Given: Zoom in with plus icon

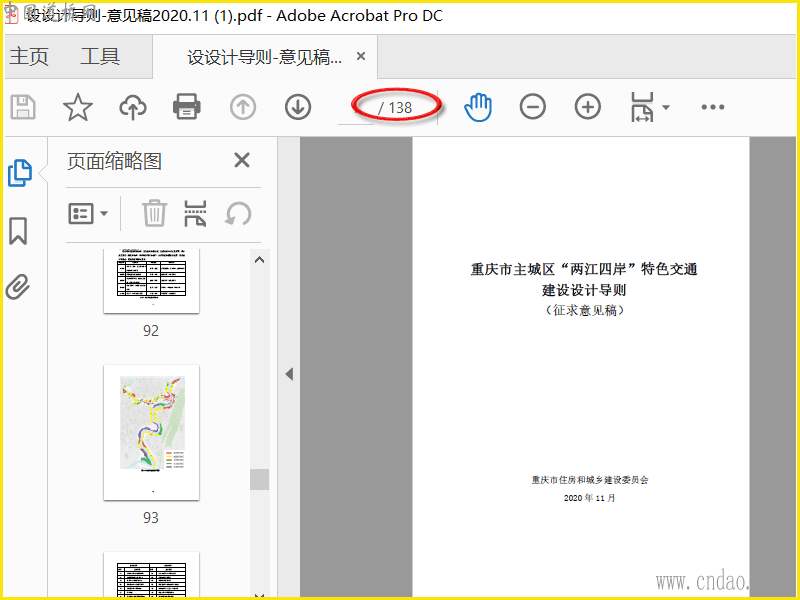Looking at the screenshot, I should (588, 107).
